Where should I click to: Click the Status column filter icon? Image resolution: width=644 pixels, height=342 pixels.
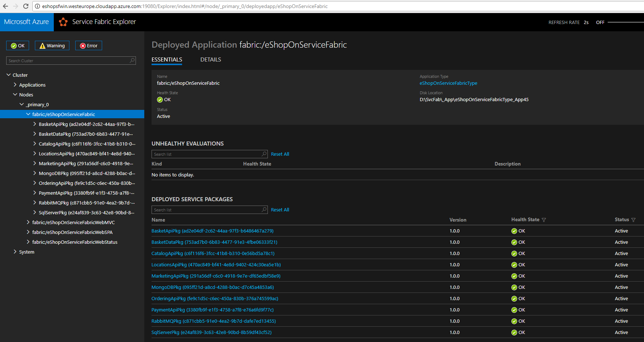(633, 220)
